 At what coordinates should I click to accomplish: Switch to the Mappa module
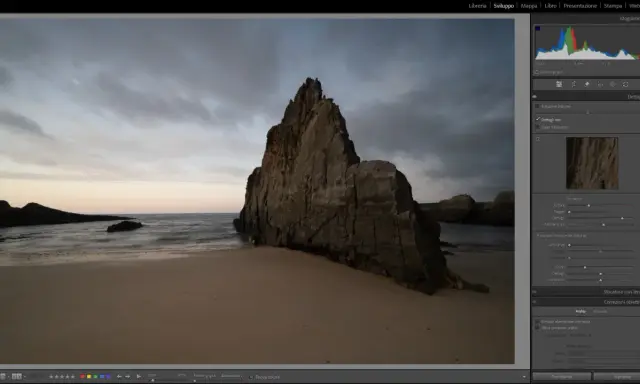[529, 6]
